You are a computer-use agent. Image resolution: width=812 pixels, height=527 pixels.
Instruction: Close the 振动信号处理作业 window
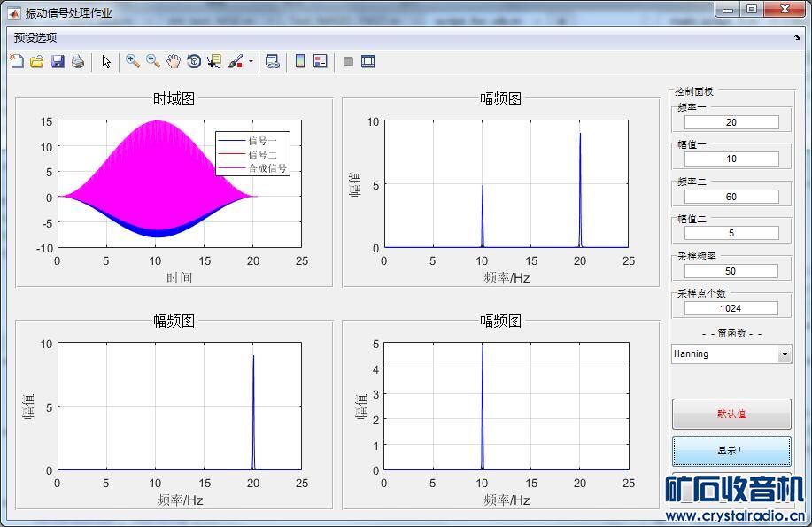tap(785, 10)
